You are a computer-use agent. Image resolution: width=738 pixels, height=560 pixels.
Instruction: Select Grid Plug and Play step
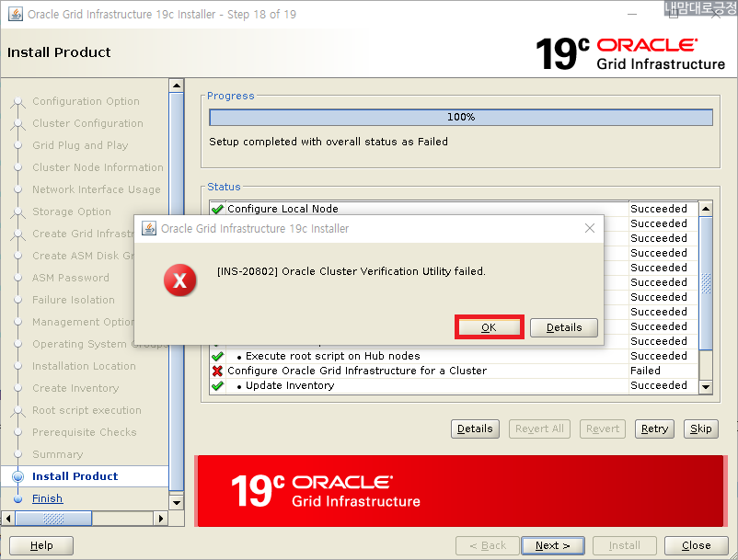[80, 145]
